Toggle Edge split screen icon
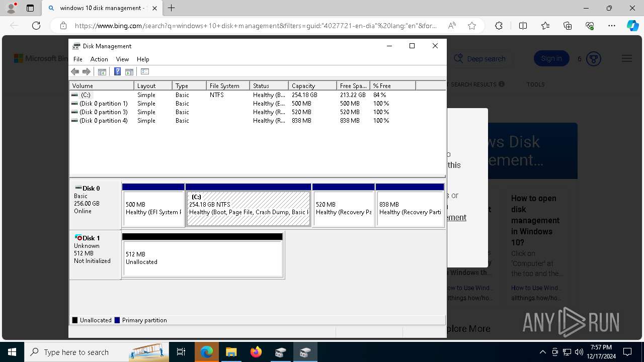Image resolution: width=644 pixels, height=362 pixels. pyautogui.click(x=523, y=26)
